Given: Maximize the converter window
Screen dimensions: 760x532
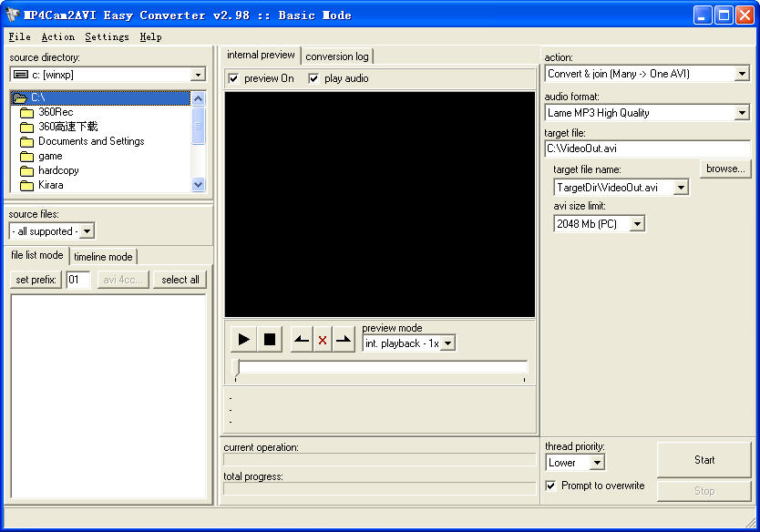Looking at the screenshot, I should click(x=724, y=15).
